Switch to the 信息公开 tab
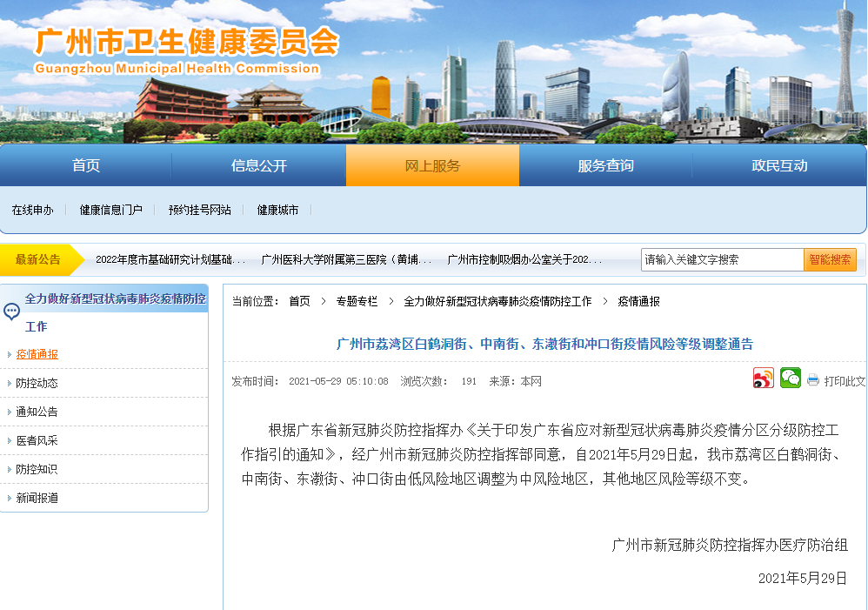Image resolution: width=868 pixels, height=610 pixels. (x=258, y=165)
